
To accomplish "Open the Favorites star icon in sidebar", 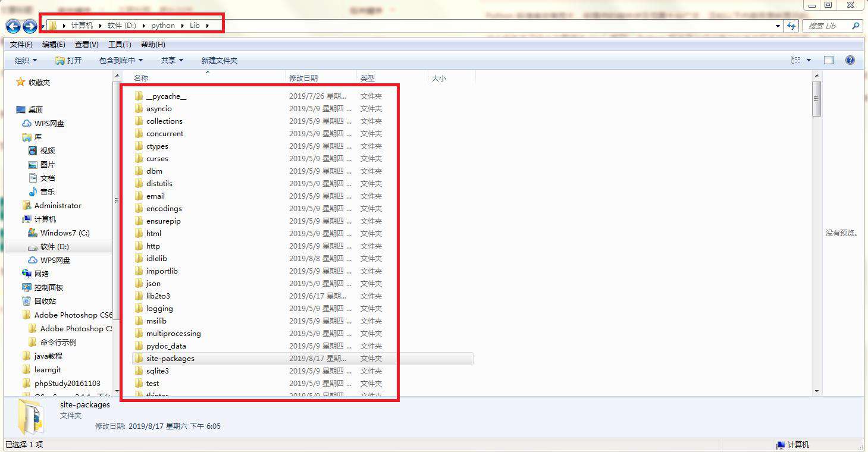I will pyautogui.click(x=21, y=82).
